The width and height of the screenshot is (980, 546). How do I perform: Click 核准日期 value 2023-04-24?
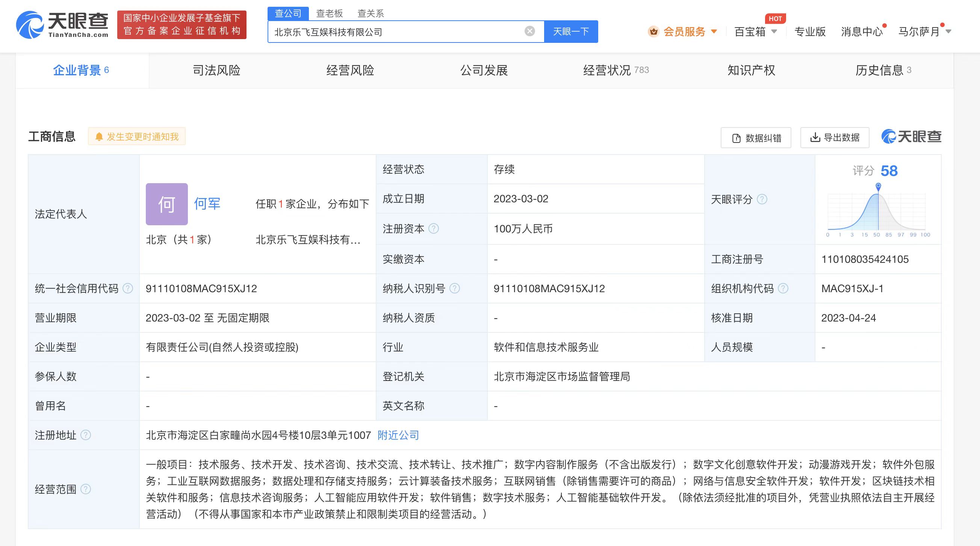848,318
